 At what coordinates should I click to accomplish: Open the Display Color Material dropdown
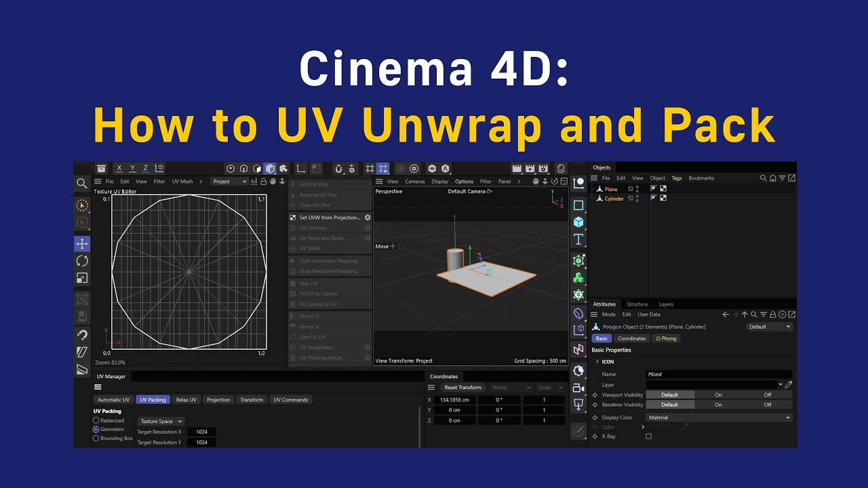pyautogui.click(x=719, y=418)
